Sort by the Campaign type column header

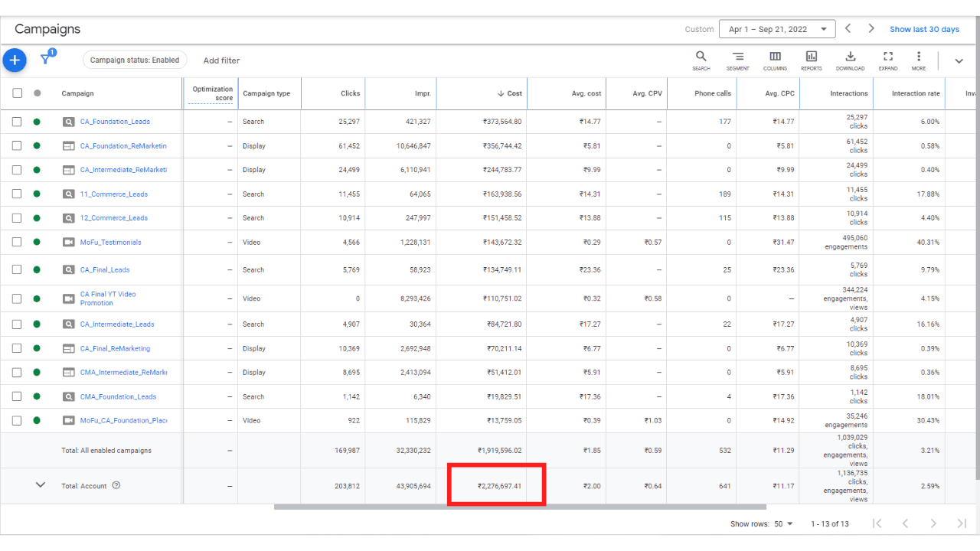(266, 93)
